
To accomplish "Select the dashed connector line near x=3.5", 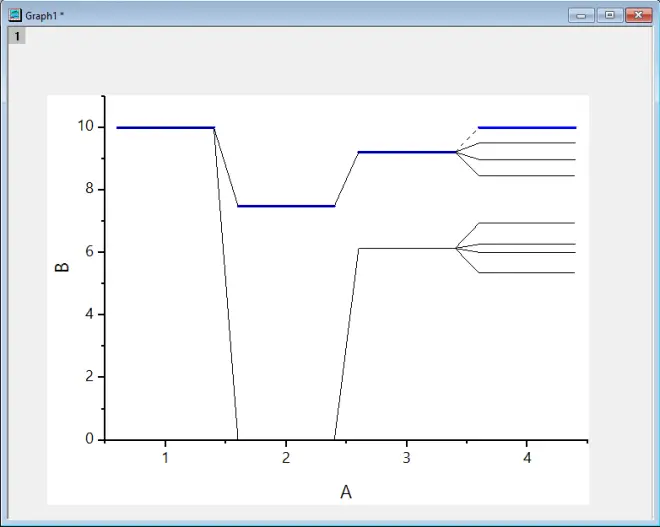I will pyautogui.click(x=467, y=140).
